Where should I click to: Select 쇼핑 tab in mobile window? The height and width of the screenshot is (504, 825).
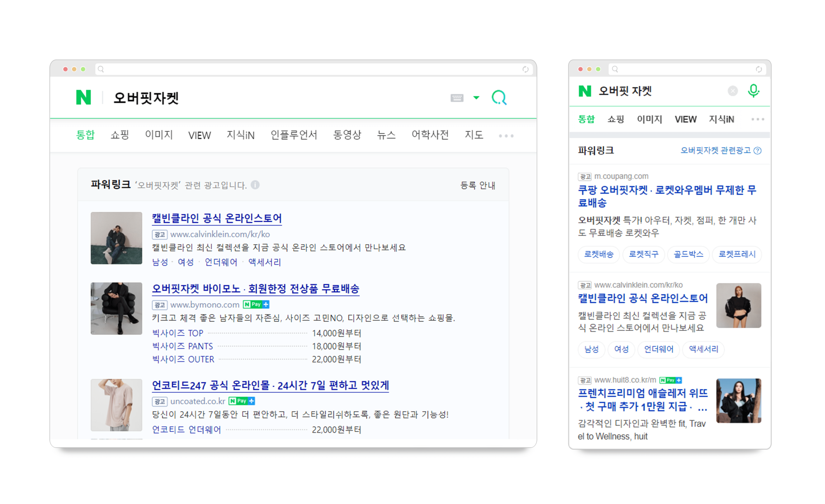(x=616, y=119)
